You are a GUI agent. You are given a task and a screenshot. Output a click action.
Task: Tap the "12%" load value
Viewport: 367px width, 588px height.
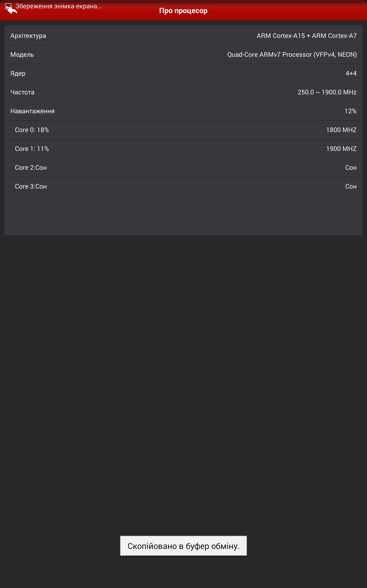coord(350,111)
